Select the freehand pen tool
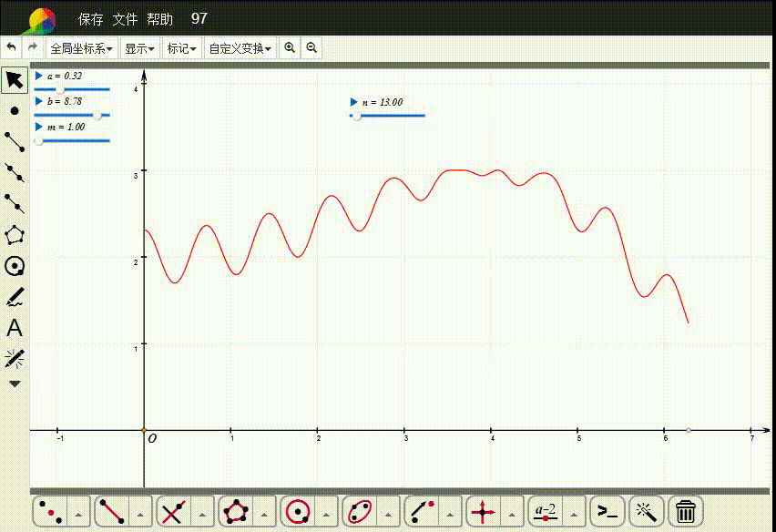776x532 pixels. 15,297
